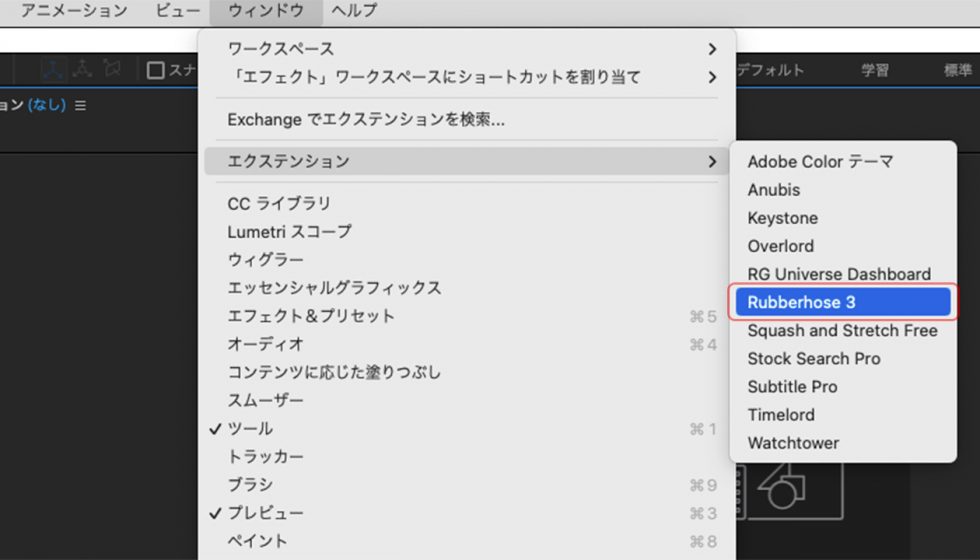Launch the Rubberhose 3 extension
980x560 pixels.
pyautogui.click(x=843, y=302)
